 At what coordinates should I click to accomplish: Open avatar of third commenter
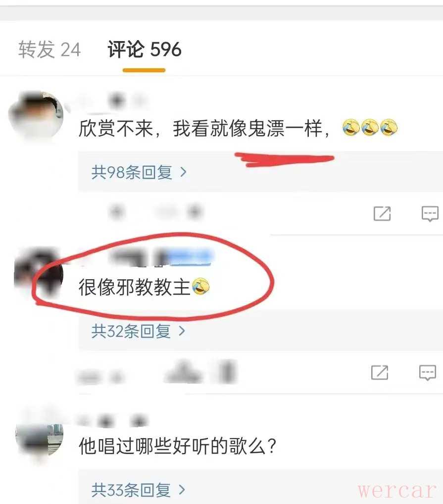coord(39,436)
